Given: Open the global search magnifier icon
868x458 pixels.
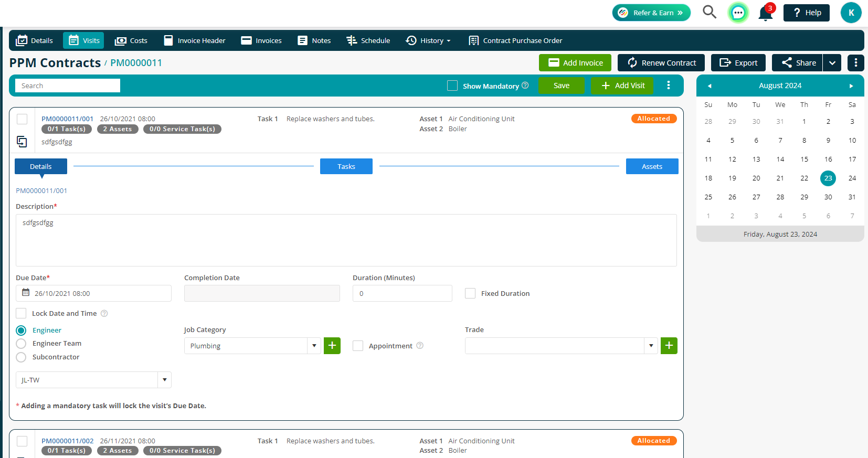Looking at the screenshot, I should tap(710, 12).
